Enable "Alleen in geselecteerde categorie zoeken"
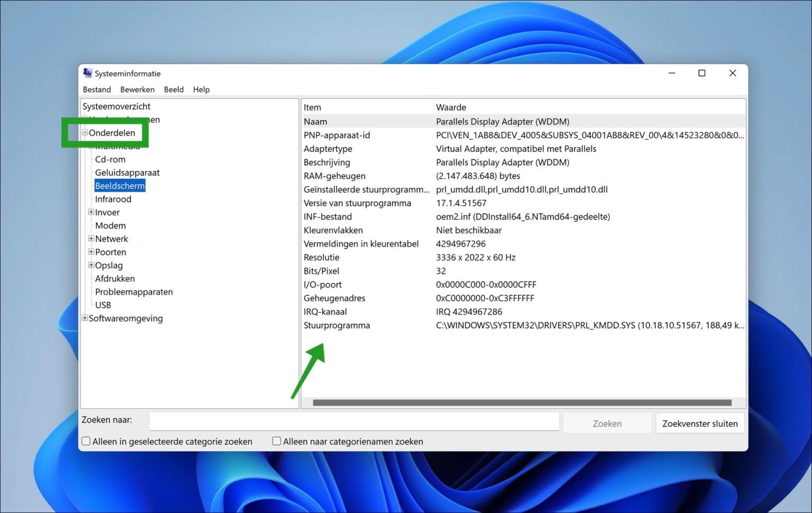This screenshot has width=812, height=513. (x=86, y=441)
